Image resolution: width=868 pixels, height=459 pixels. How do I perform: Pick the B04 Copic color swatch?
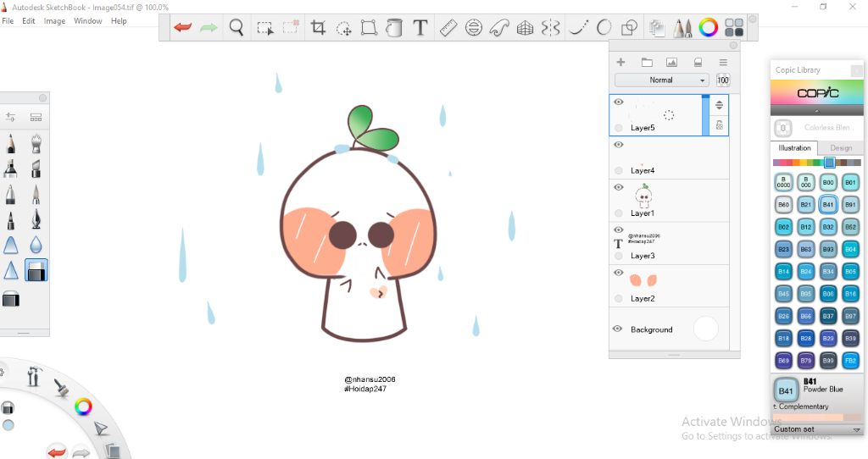click(x=850, y=250)
